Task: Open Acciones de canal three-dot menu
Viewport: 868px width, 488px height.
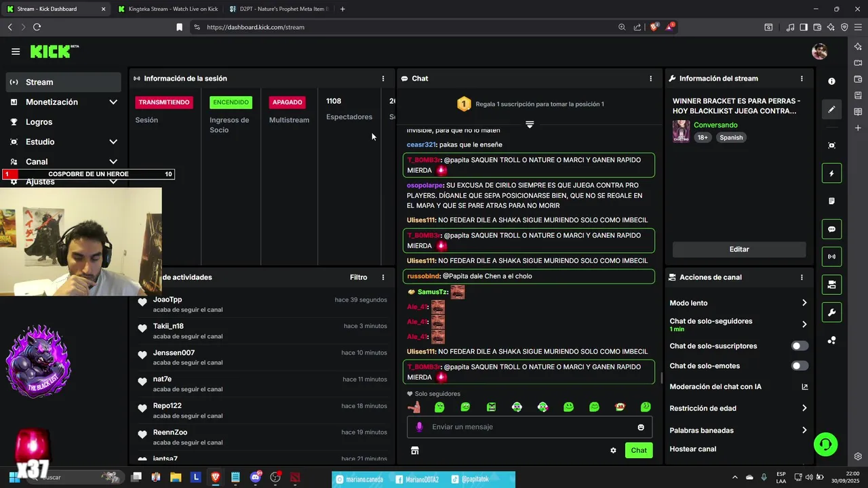Action: (802, 277)
